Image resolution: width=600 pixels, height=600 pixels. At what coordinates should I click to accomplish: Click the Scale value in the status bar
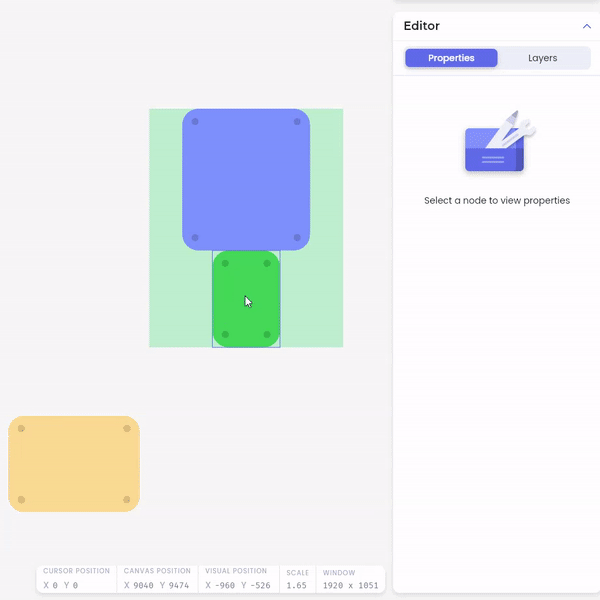click(297, 585)
